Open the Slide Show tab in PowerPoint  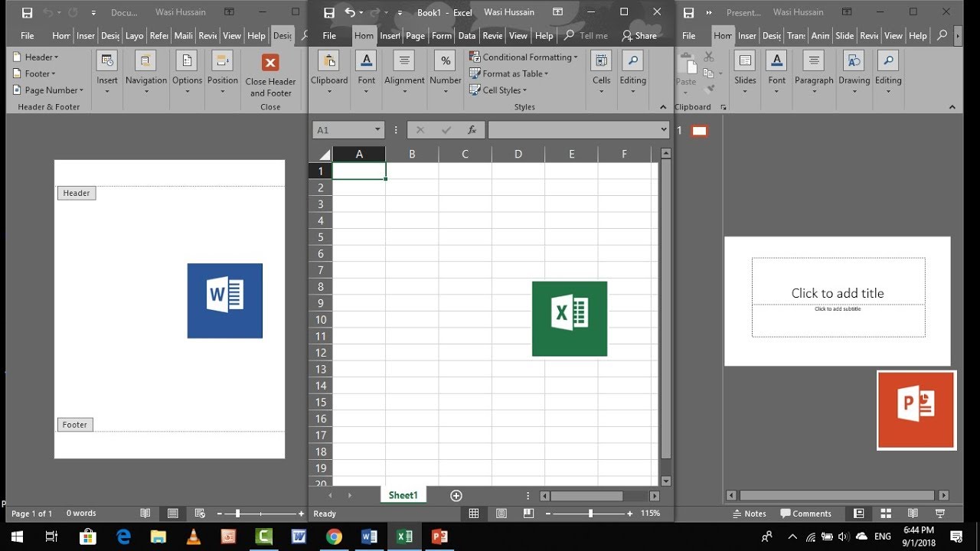pyautogui.click(x=844, y=36)
